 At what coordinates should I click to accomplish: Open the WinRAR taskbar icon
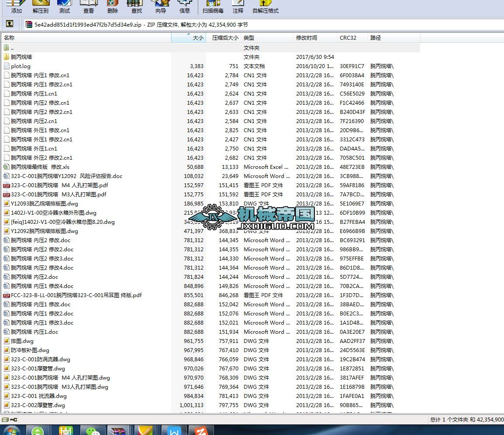point(118,431)
